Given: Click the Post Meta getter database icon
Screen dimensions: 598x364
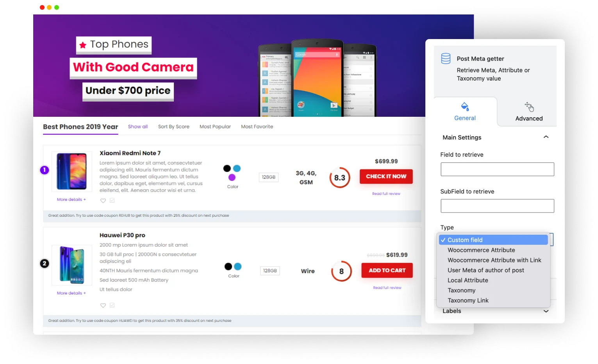Looking at the screenshot, I should click(446, 59).
